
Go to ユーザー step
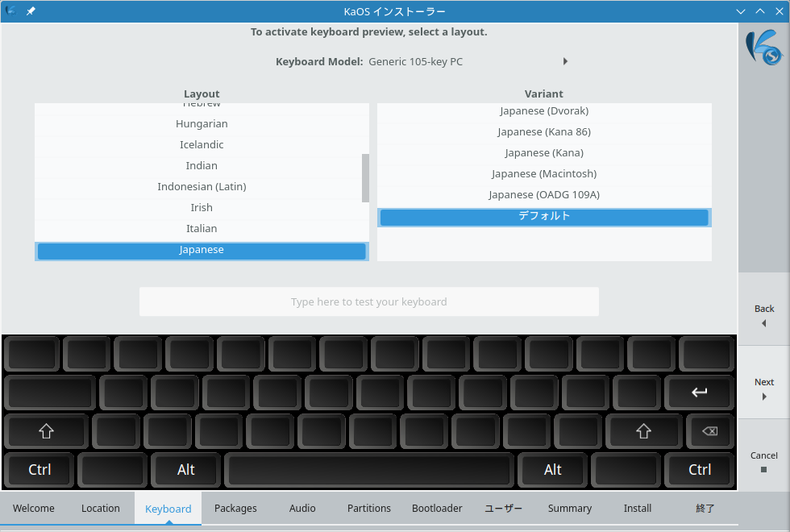pyautogui.click(x=503, y=509)
